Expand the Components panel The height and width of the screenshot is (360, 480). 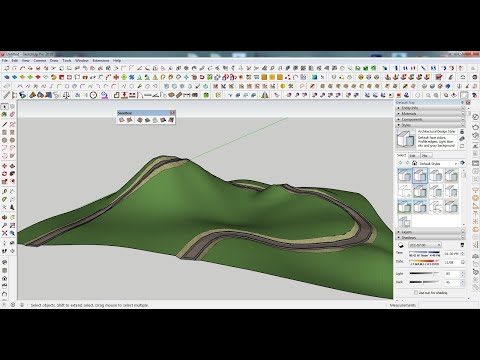click(430, 119)
